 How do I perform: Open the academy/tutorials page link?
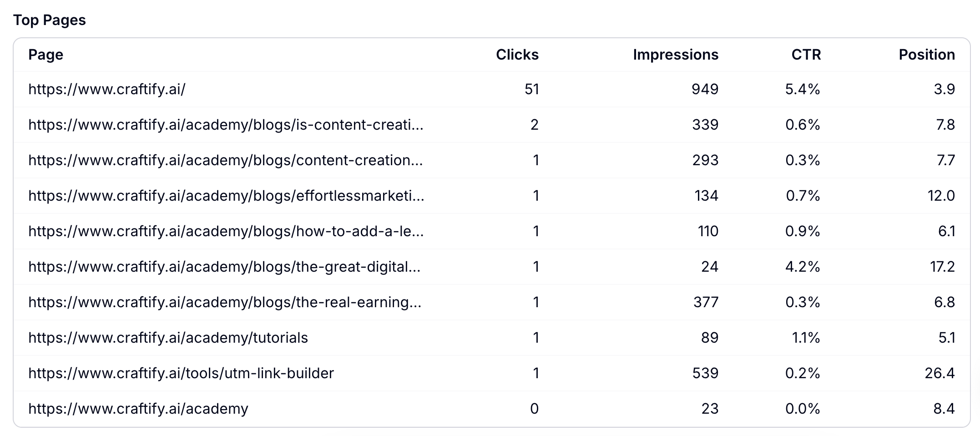(168, 338)
